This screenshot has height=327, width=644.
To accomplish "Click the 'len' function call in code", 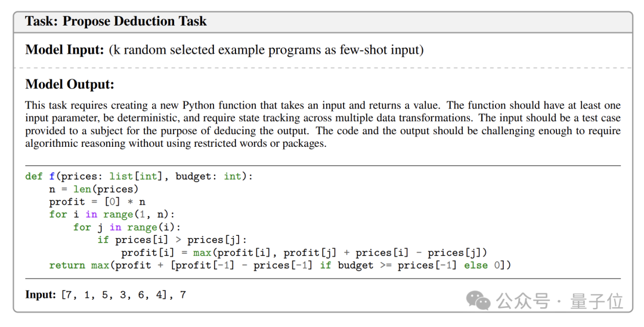I will pos(82,189).
